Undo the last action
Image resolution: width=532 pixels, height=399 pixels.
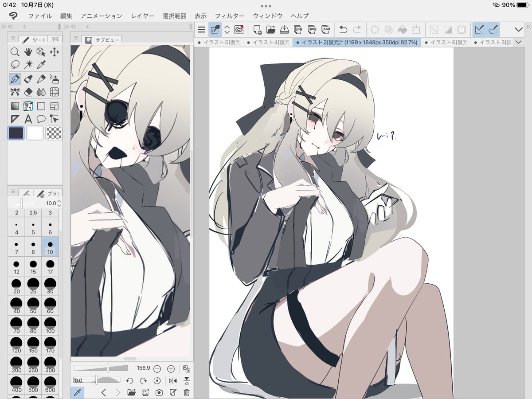[343, 30]
